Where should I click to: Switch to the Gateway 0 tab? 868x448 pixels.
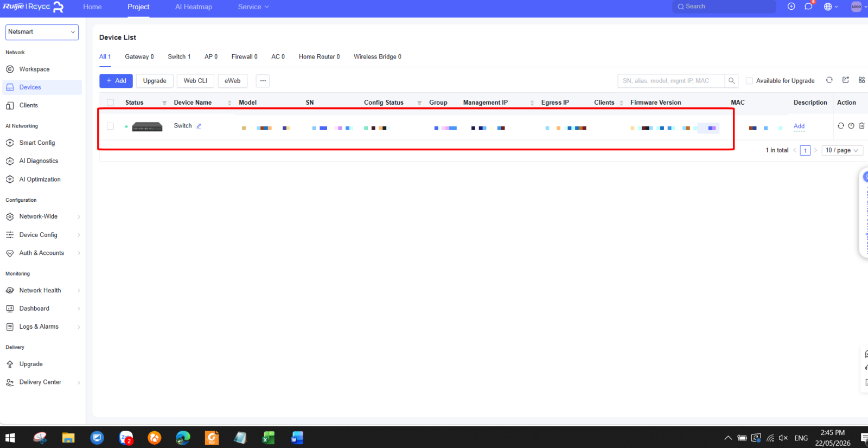[139, 57]
